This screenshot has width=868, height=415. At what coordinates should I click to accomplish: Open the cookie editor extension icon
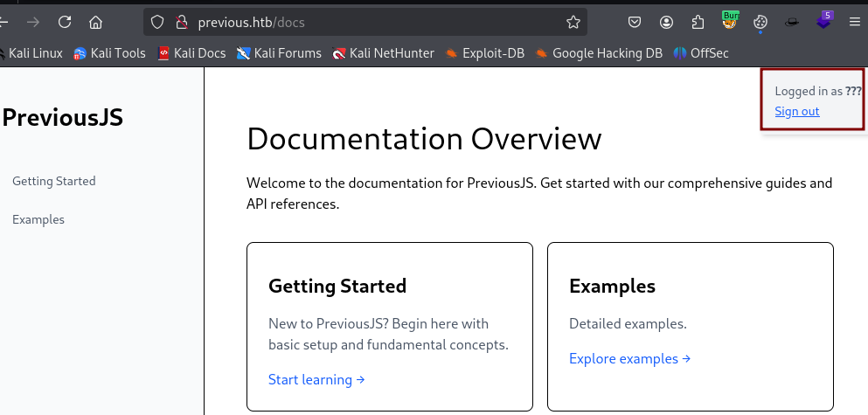point(760,22)
